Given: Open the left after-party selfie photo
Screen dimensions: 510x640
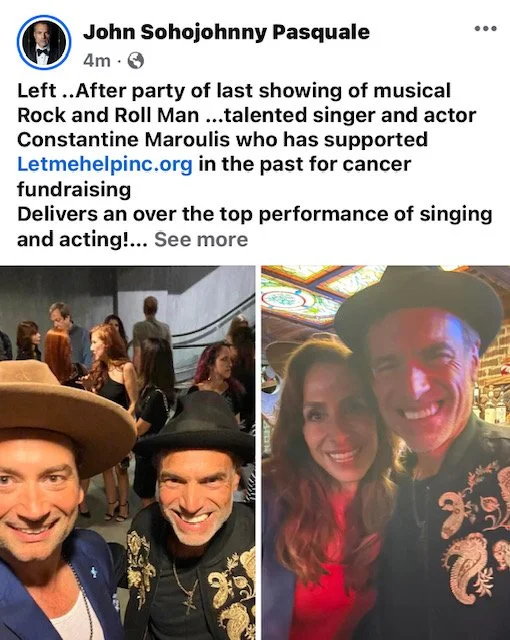Looking at the screenshot, I should point(127,453).
